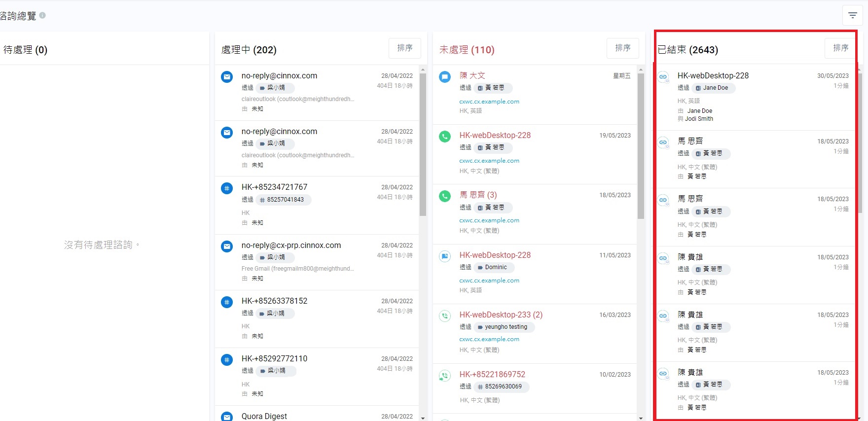Click the hash channel icon for HK-+85263378152
Image resolution: width=868 pixels, height=421 pixels.
227,302
